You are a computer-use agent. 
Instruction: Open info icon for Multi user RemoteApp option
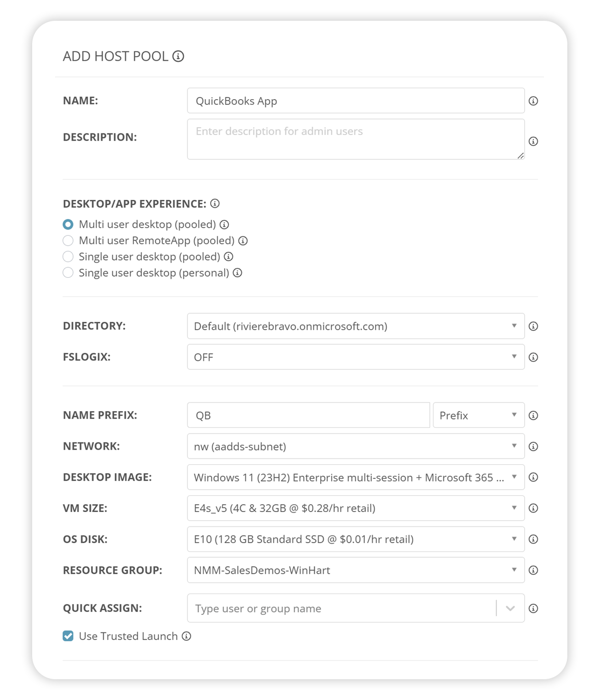coord(243,241)
